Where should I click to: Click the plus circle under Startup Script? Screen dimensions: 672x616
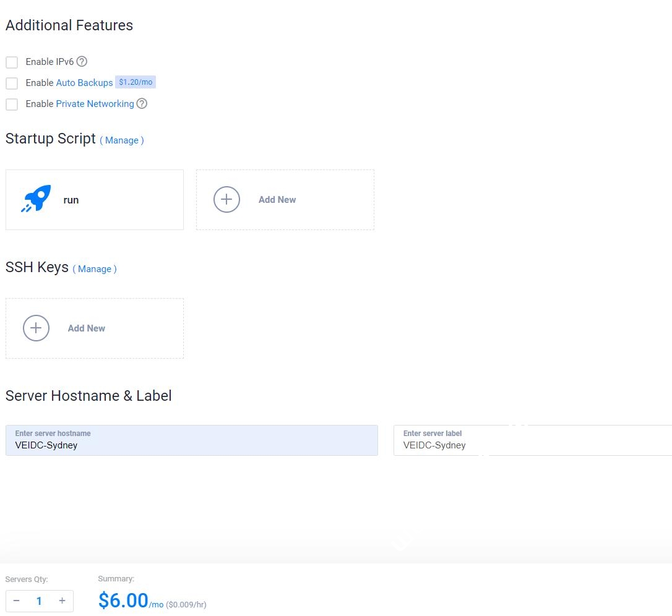(x=226, y=200)
